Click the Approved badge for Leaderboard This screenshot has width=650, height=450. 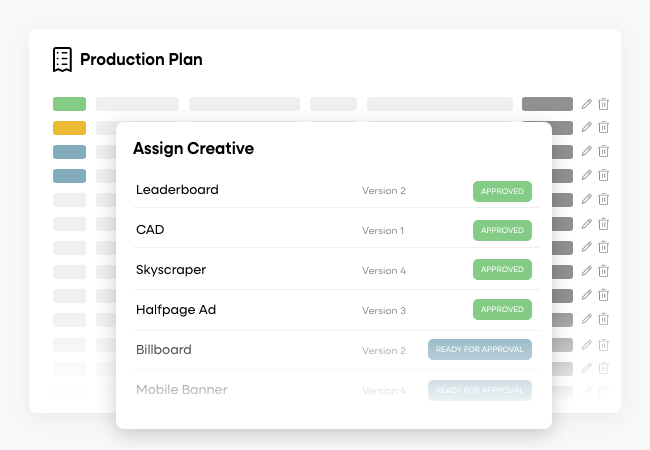(502, 190)
